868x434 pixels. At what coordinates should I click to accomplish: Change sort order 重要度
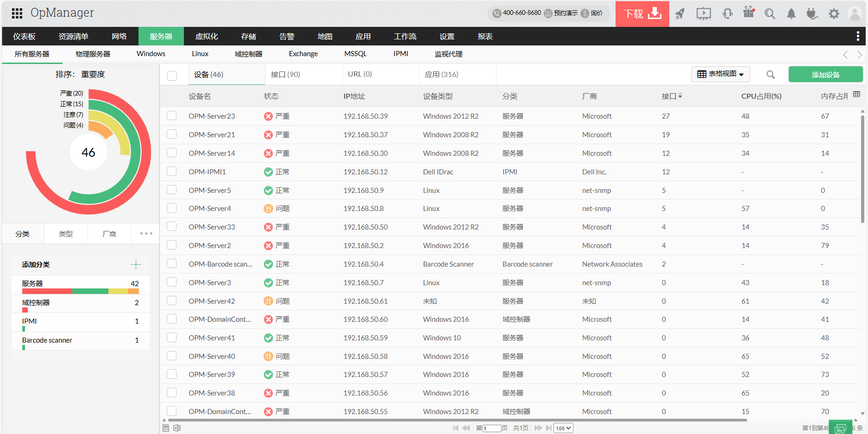click(x=93, y=74)
